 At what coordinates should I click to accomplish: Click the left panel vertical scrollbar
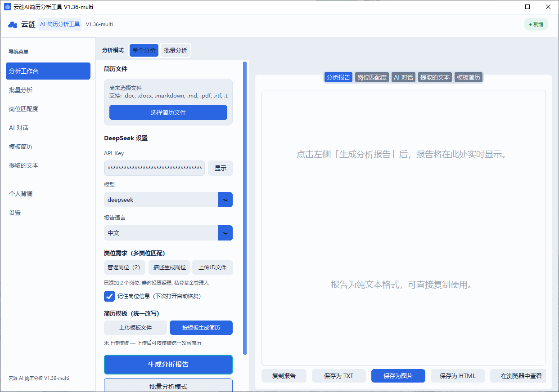[245, 208]
